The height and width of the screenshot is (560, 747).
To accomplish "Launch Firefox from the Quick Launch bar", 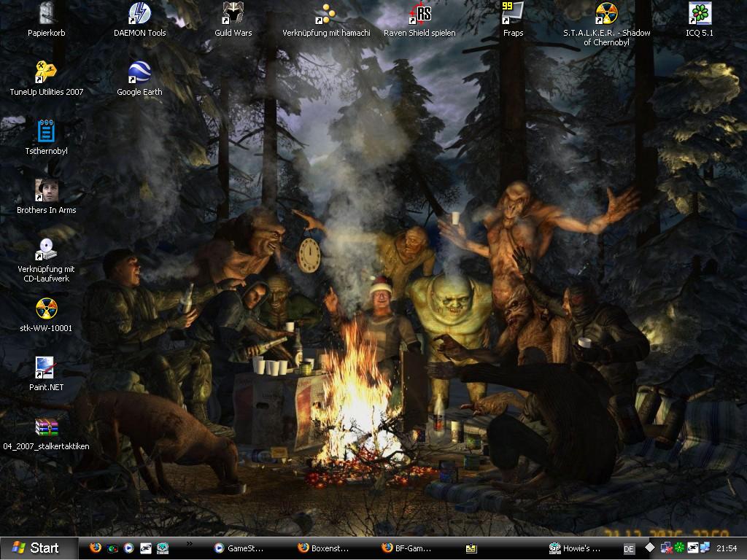I will (x=96, y=548).
